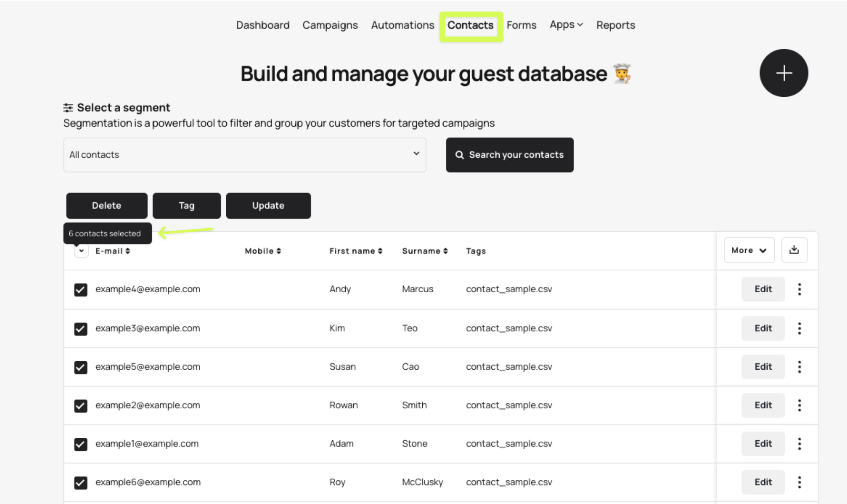Tag the selected contacts
The width and height of the screenshot is (847, 504).
click(187, 206)
